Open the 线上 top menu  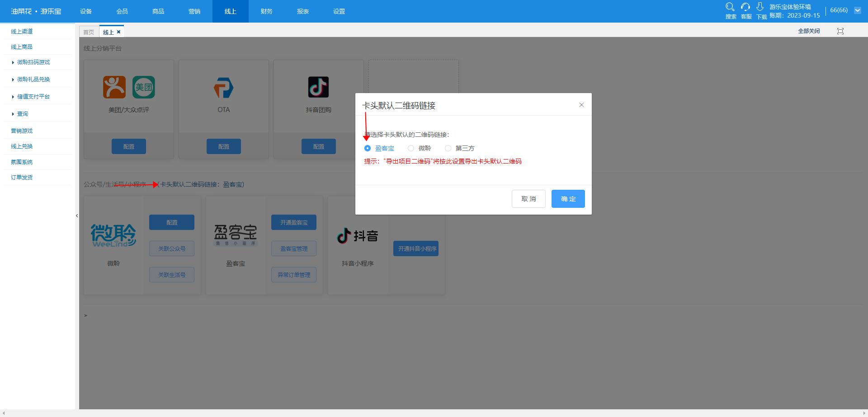pyautogui.click(x=231, y=11)
